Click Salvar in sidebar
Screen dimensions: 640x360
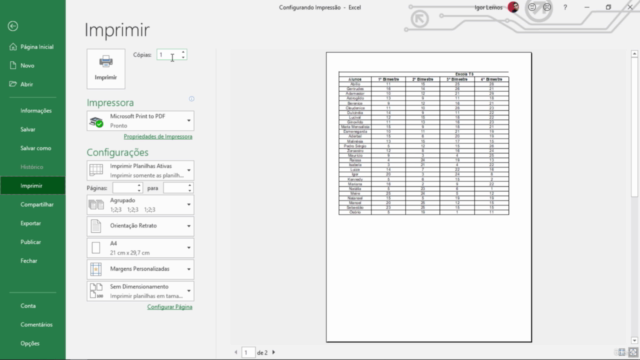click(33, 129)
